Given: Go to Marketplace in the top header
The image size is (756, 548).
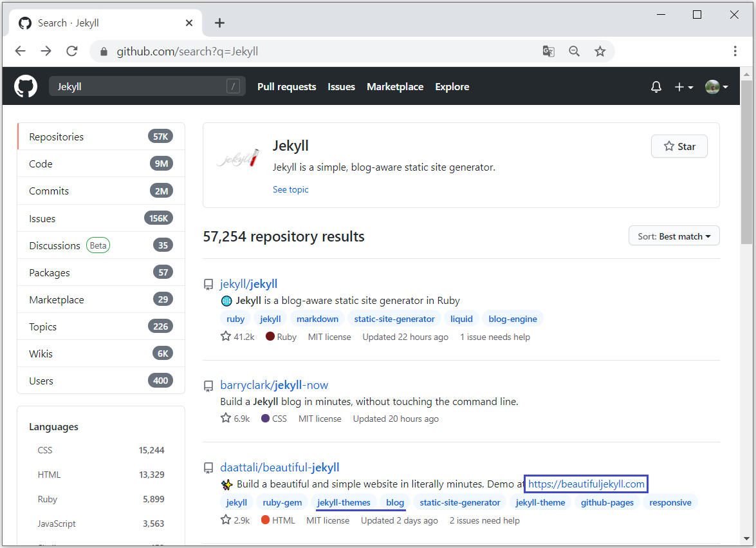Looking at the screenshot, I should click(395, 87).
